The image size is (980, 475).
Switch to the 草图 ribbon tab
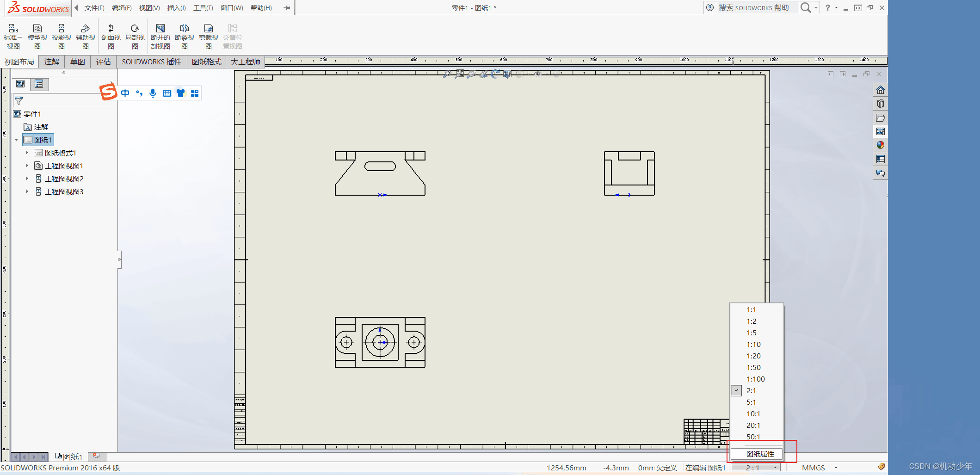[78, 62]
